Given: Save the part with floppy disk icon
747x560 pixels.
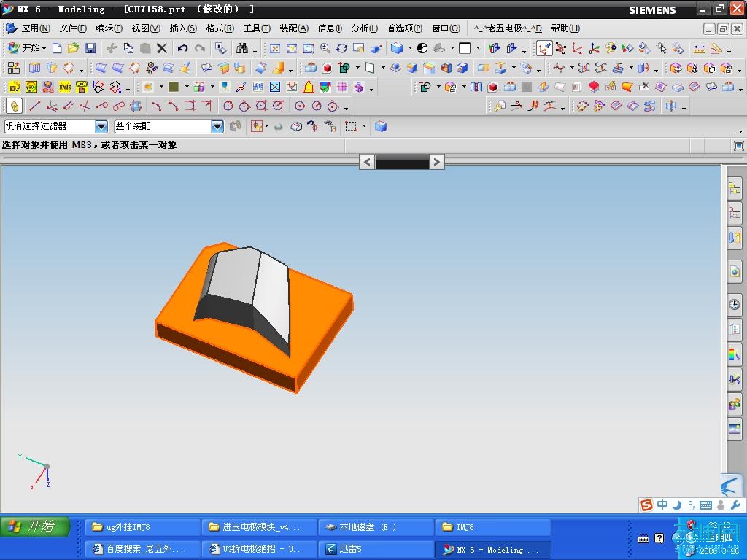Looking at the screenshot, I should tap(90, 48).
